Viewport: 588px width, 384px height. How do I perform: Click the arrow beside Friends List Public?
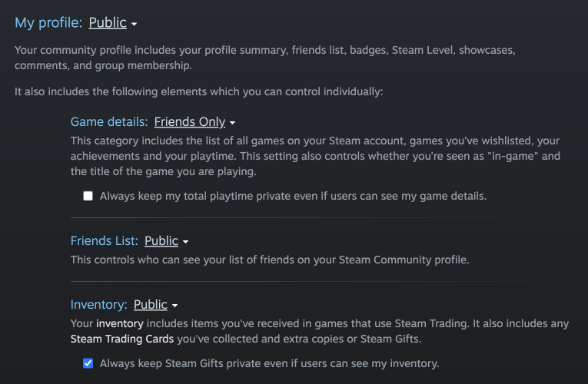pyautogui.click(x=185, y=242)
